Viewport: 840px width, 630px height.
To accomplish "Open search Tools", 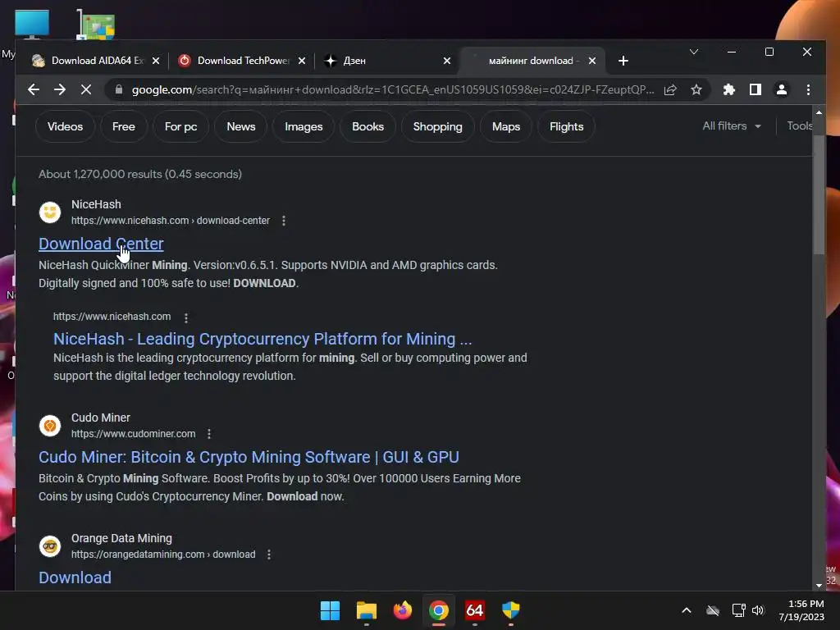I will click(x=799, y=126).
